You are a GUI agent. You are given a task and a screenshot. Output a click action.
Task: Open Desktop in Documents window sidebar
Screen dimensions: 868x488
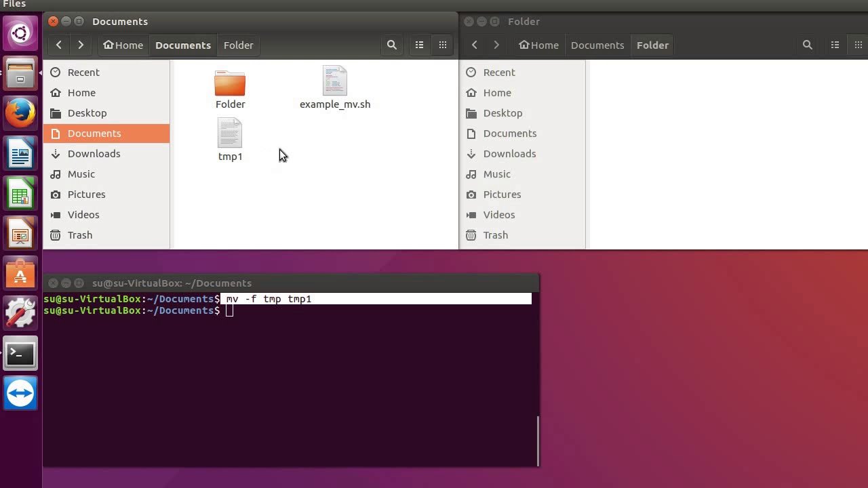(x=106, y=113)
